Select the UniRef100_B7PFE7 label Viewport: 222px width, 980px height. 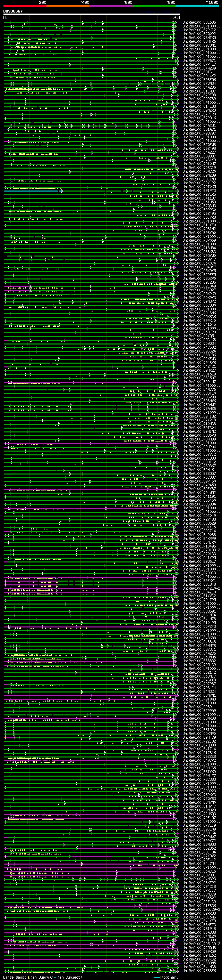(199, 64)
